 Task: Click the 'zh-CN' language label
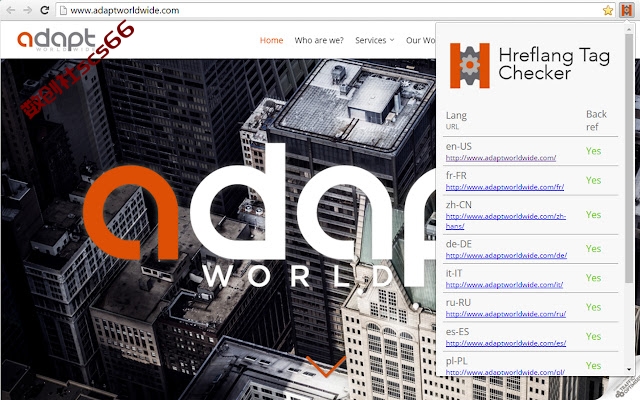point(458,204)
